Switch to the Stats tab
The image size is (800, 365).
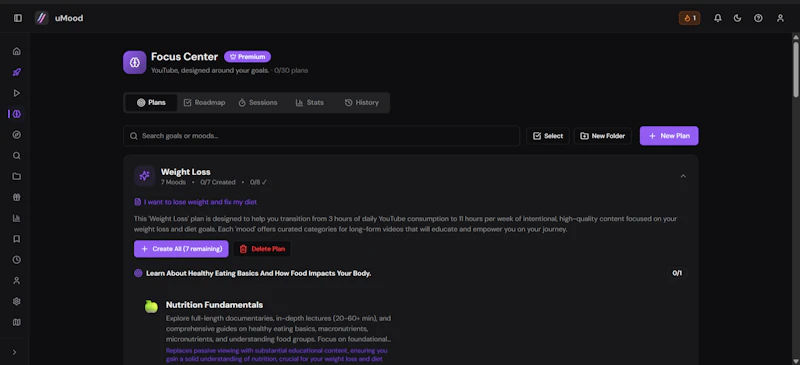coord(309,103)
